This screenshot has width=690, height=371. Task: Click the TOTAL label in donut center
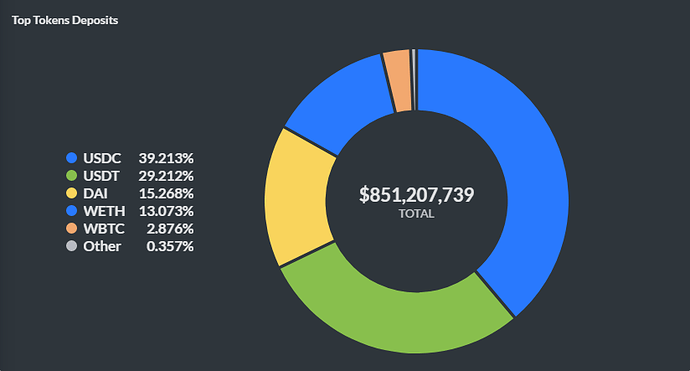point(416,214)
